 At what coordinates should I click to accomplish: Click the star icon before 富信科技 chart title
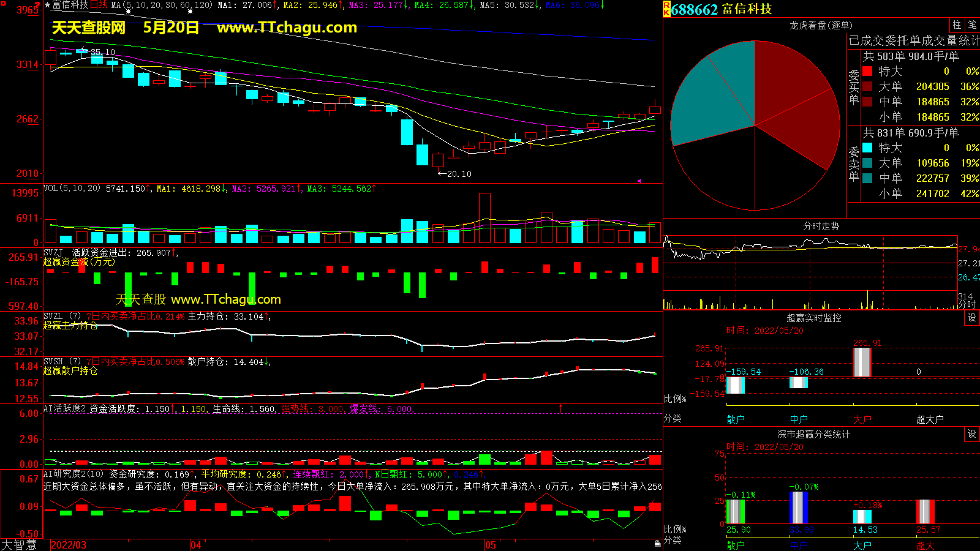coord(47,5)
